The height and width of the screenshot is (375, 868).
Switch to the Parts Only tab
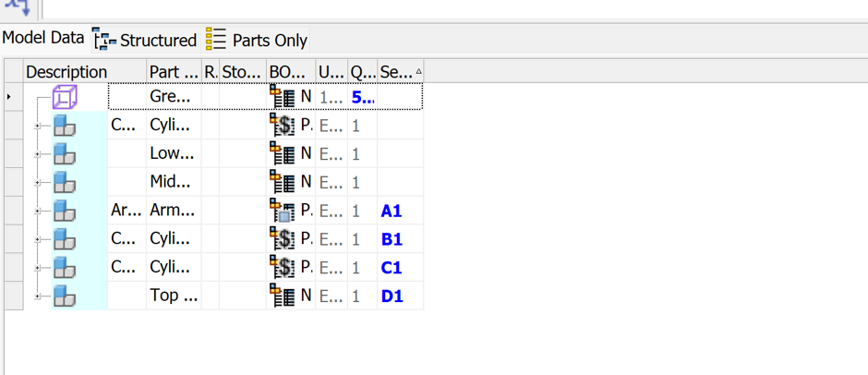pos(257,41)
